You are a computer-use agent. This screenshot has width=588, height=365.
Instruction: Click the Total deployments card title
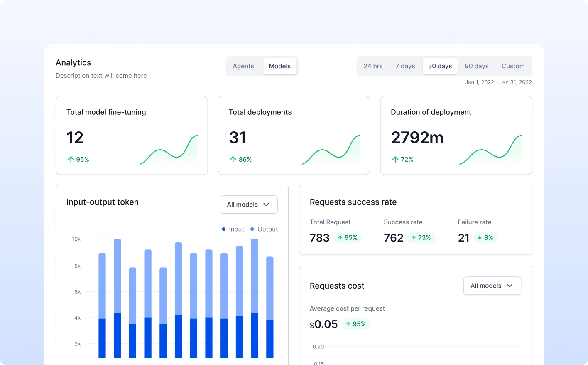click(x=260, y=112)
